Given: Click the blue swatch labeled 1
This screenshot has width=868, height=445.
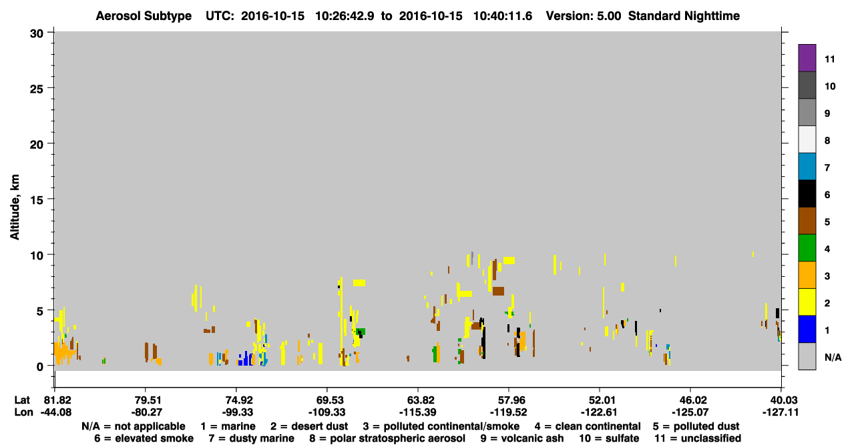Looking at the screenshot, I should [x=807, y=330].
